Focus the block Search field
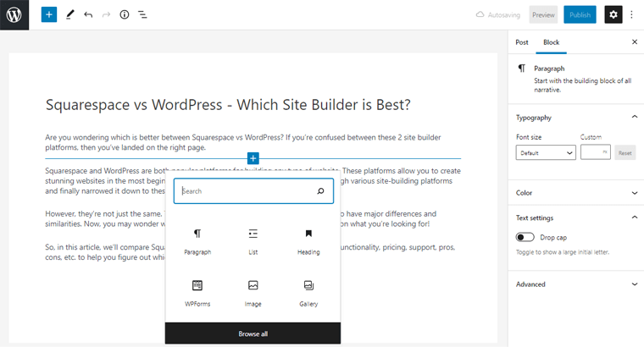The height and width of the screenshot is (347, 644). click(x=253, y=190)
